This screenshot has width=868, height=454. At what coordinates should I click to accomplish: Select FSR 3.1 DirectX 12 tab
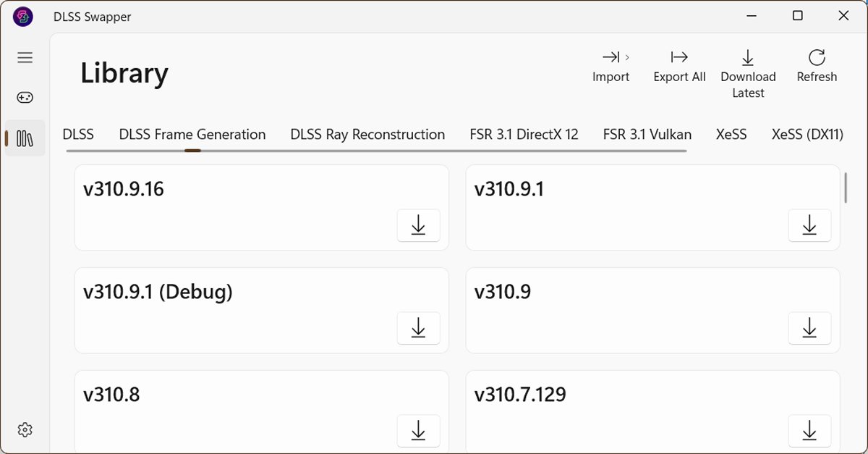(524, 135)
